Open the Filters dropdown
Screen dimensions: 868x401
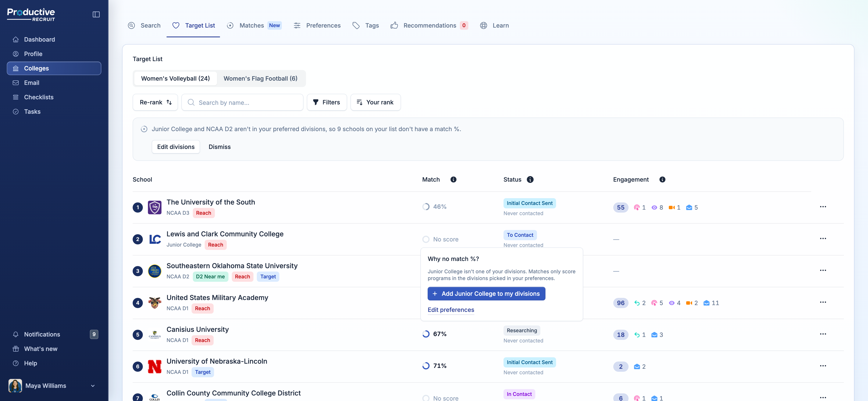[327, 102]
